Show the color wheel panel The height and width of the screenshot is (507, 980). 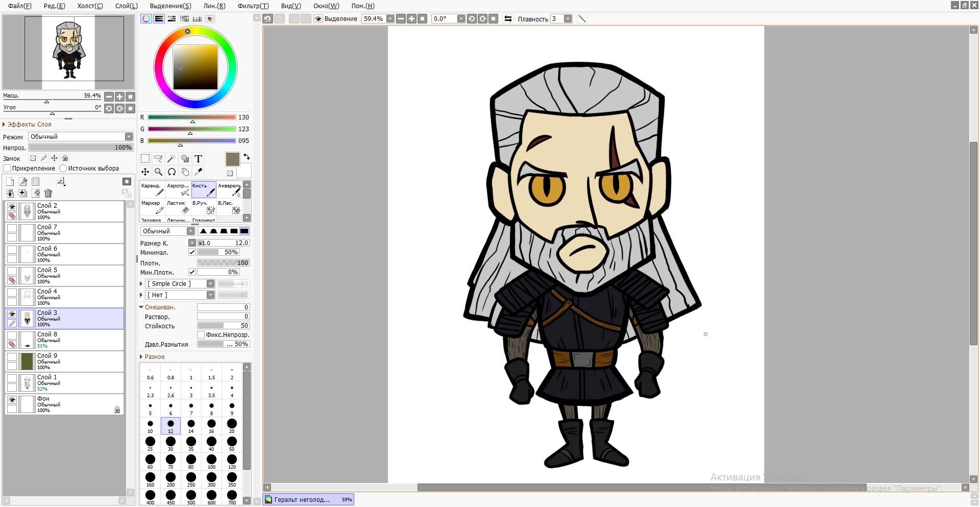(146, 18)
